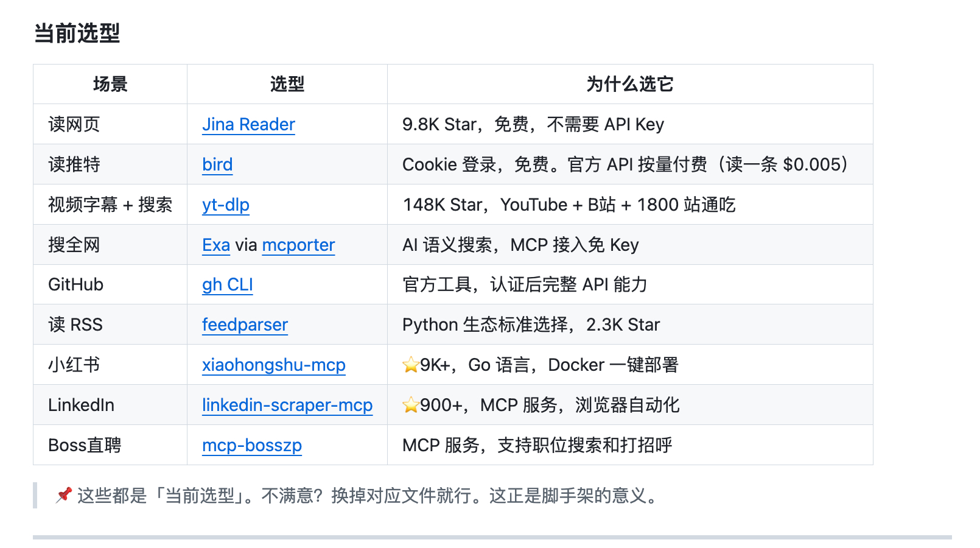This screenshot has width=980, height=548.
Task: Click the star emoji before 900+
Action: point(411,405)
